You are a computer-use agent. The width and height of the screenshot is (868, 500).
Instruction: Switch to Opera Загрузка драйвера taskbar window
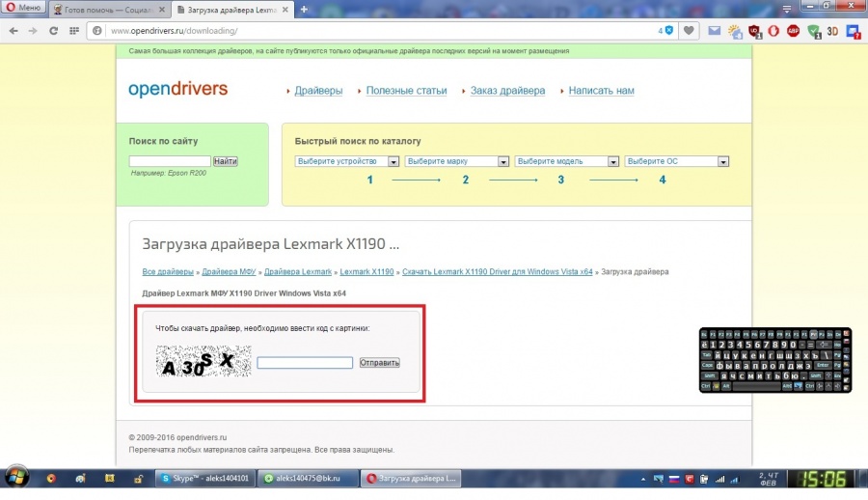pos(411,478)
